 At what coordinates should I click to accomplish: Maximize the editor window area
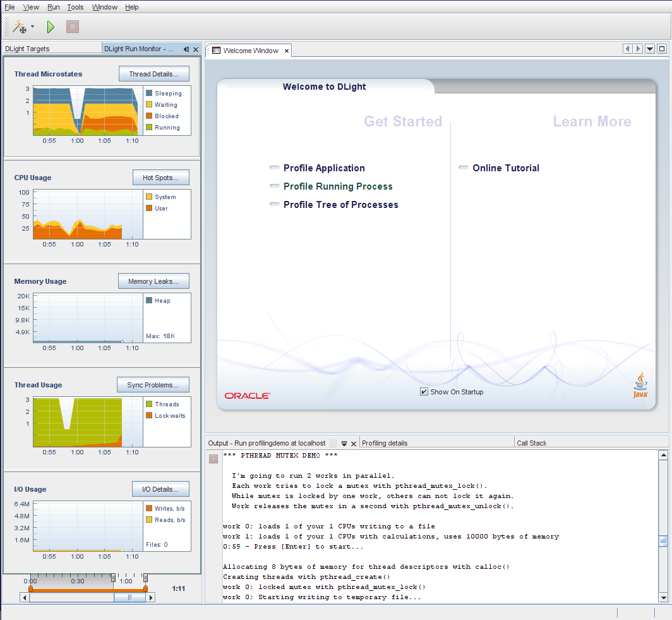662,49
